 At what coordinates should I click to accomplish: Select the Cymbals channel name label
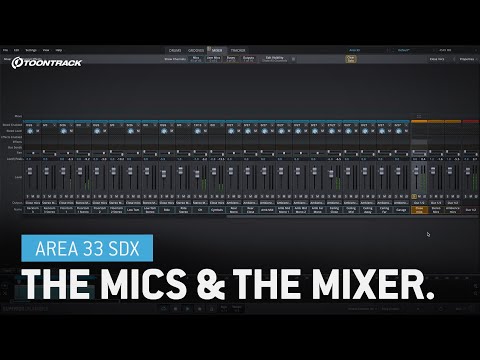(217, 210)
